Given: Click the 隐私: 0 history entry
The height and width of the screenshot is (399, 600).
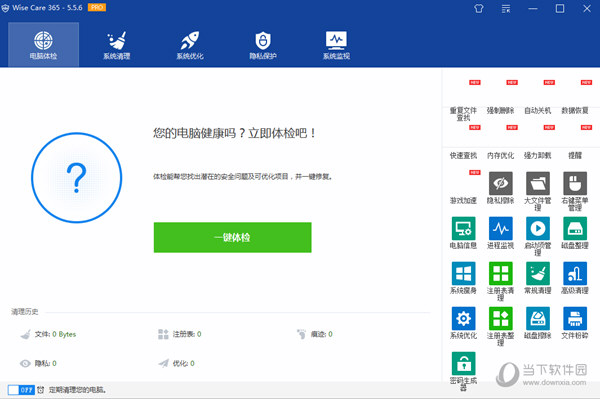Looking at the screenshot, I should click(x=38, y=363).
